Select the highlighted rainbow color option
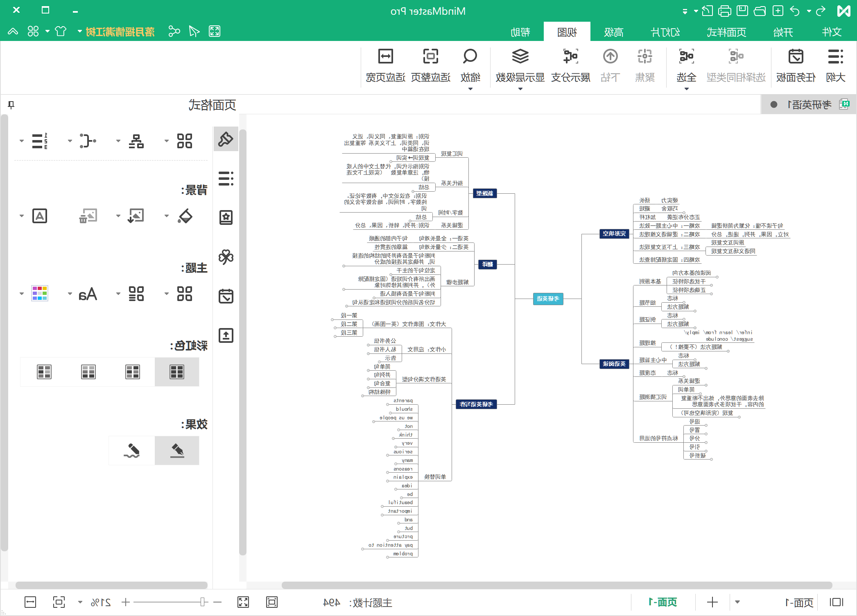The image size is (857, 616). [177, 372]
